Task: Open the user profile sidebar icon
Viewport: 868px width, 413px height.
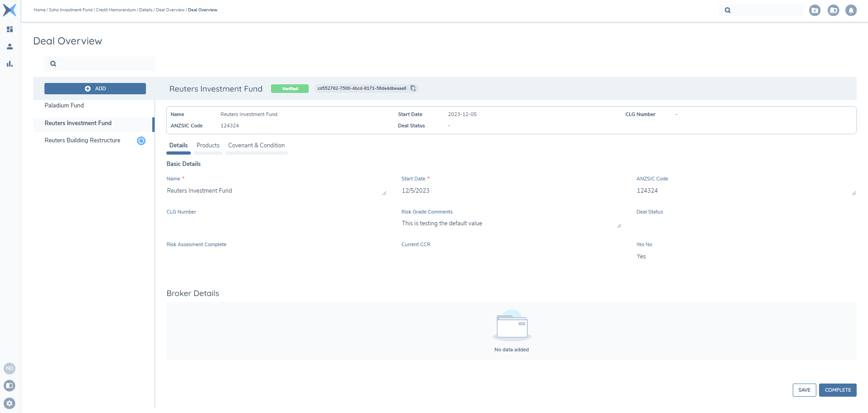Action: [x=10, y=47]
